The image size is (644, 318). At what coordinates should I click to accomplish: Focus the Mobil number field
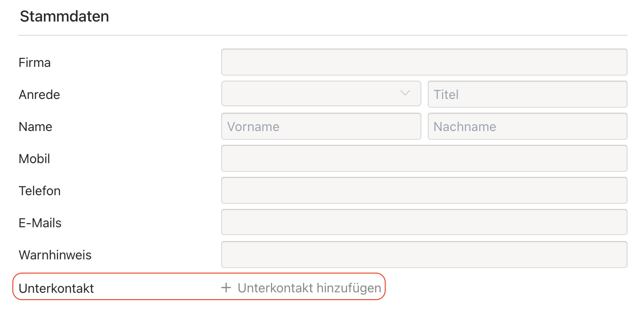point(424,159)
